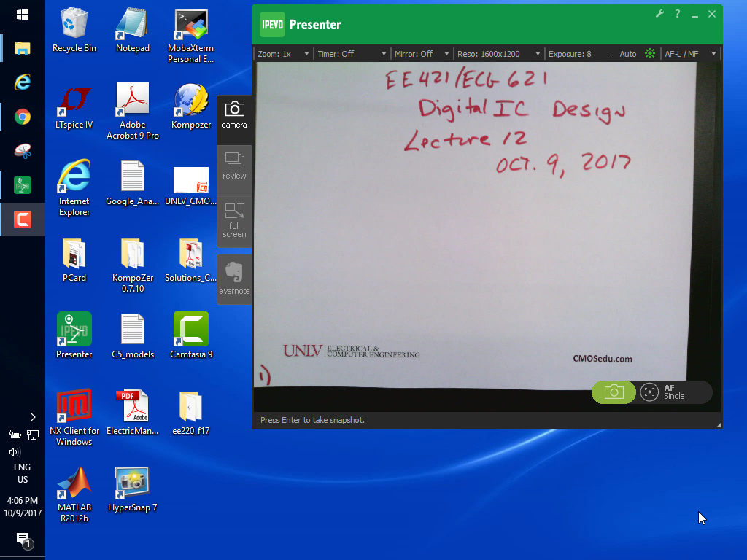Click the green exposure brightness icon

tap(650, 53)
